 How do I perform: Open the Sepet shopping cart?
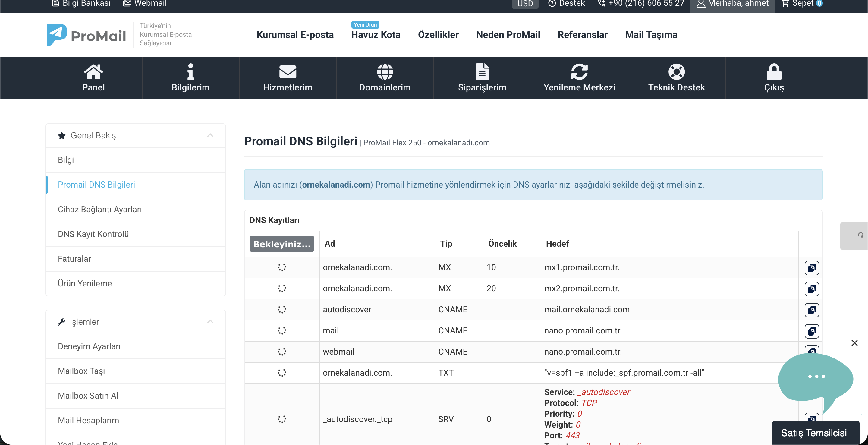[x=802, y=3]
